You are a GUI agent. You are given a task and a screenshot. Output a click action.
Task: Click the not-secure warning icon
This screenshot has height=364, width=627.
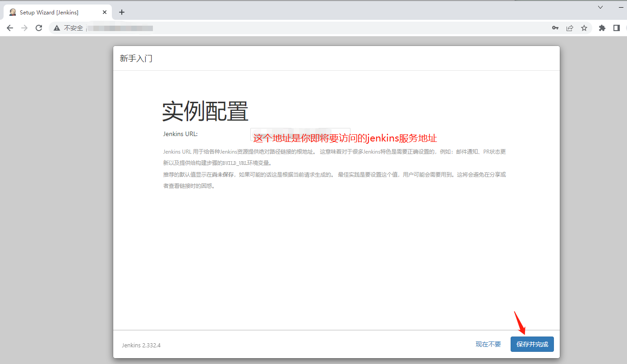coord(57,28)
